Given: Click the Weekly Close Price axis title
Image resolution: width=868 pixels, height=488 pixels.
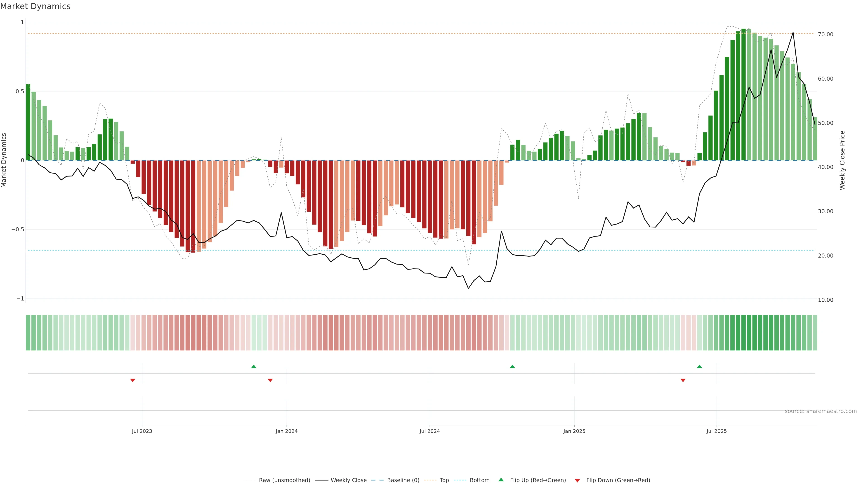Looking at the screenshot, I should (x=842, y=160).
